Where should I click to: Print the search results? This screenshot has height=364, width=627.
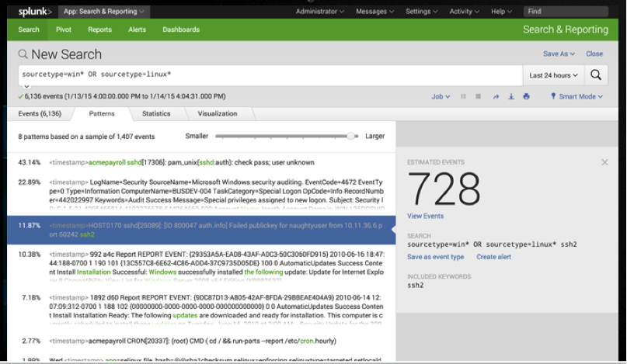coord(526,97)
